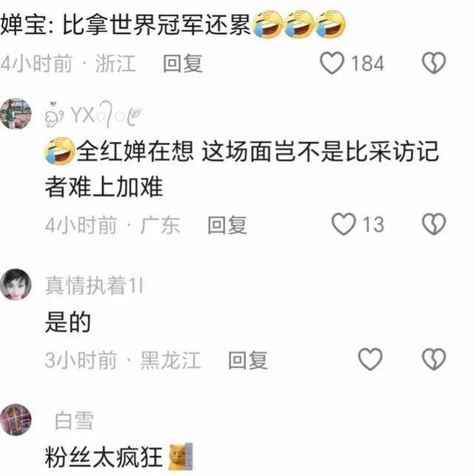Tap broken heart on 是的 comment

click(433, 359)
